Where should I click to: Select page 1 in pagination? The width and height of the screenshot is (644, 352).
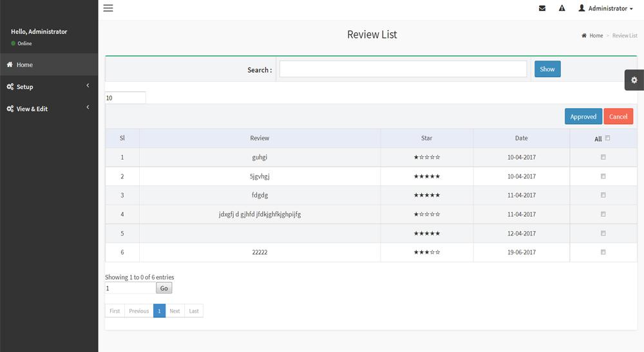click(x=159, y=311)
